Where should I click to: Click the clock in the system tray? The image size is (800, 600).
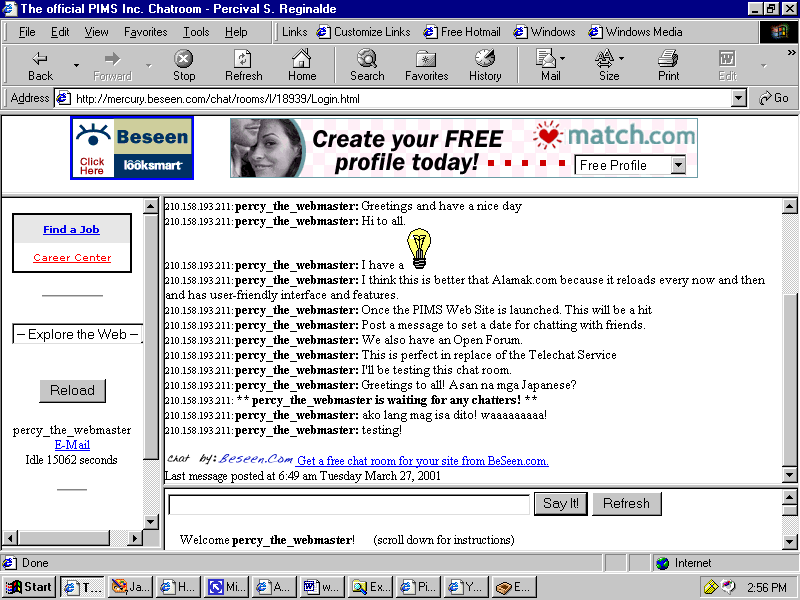[767, 587]
